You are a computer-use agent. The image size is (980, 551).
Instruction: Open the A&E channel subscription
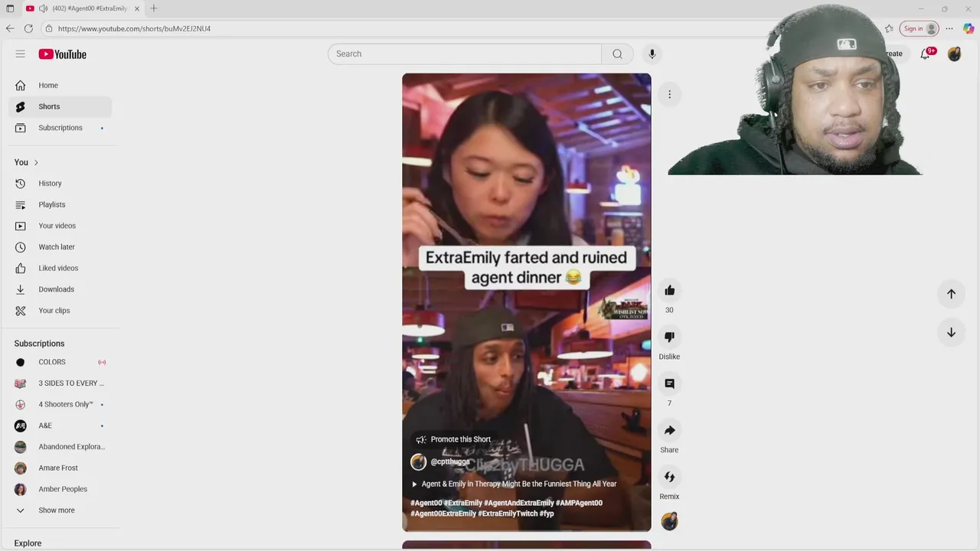pos(60,425)
